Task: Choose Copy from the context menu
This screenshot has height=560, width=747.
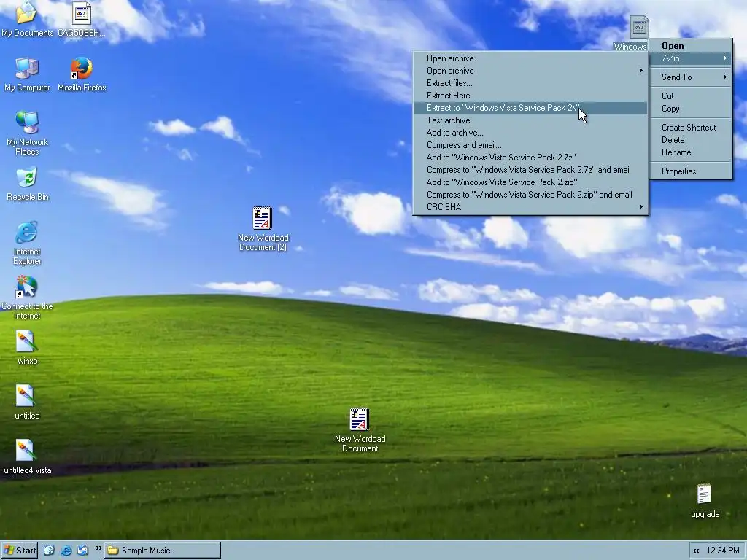Action: pos(690,109)
